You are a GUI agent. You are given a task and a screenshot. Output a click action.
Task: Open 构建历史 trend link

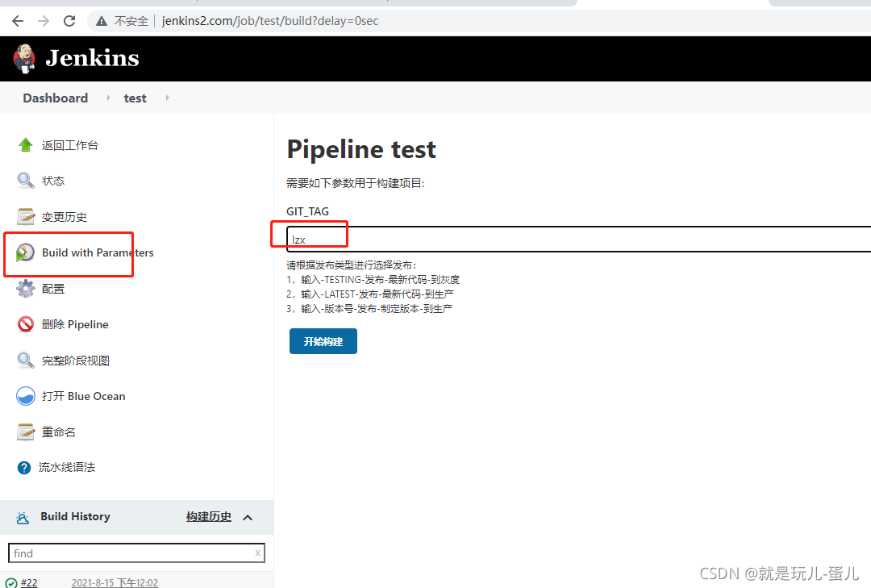click(x=209, y=517)
